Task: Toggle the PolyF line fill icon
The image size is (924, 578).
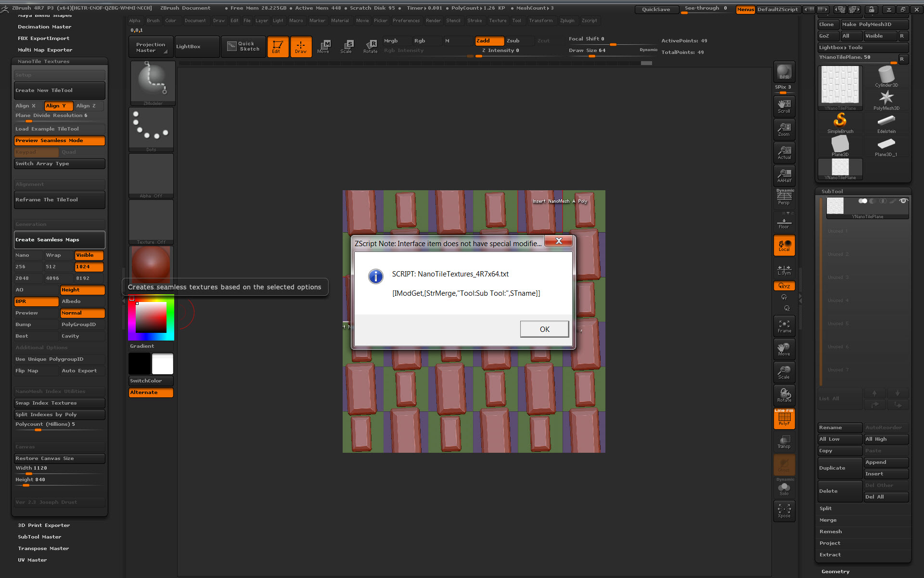Action: 784,419
